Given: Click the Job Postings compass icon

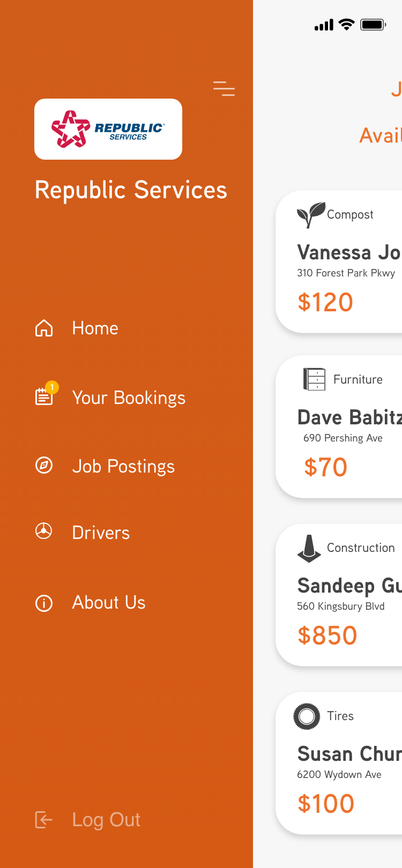Looking at the screenshot, I should [x=44, y=465].
